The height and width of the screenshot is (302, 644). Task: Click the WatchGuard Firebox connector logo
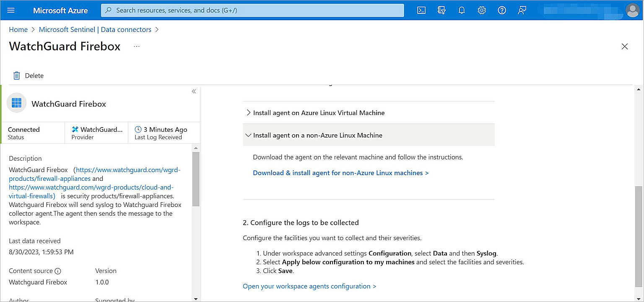[x=16, y=102]
